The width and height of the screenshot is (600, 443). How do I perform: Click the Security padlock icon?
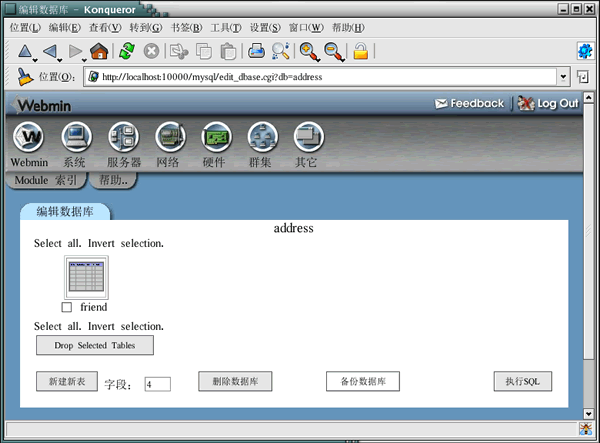click(x=360, y=51)
